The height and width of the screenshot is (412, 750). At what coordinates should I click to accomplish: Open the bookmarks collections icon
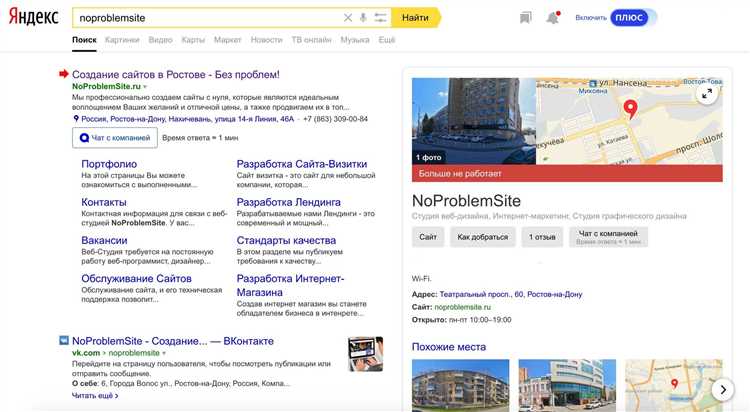(x=526, y=18)
